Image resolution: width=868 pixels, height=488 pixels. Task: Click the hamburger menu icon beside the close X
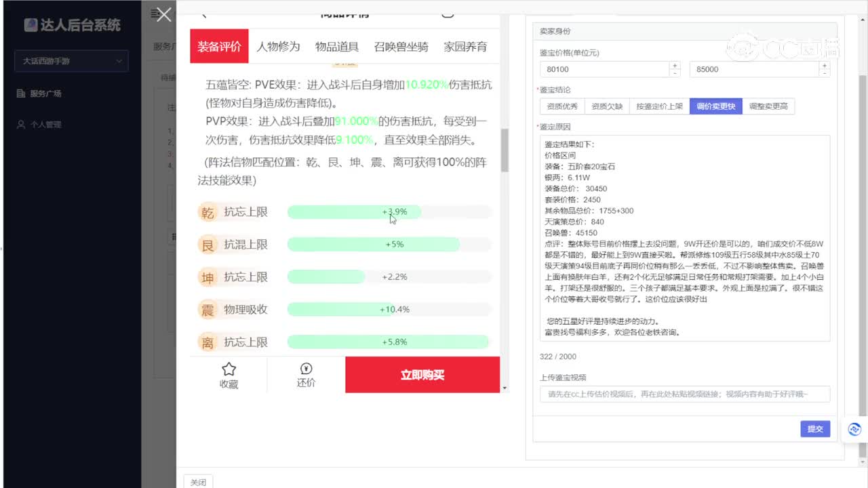pyautogui.click(x=153, y=14)
